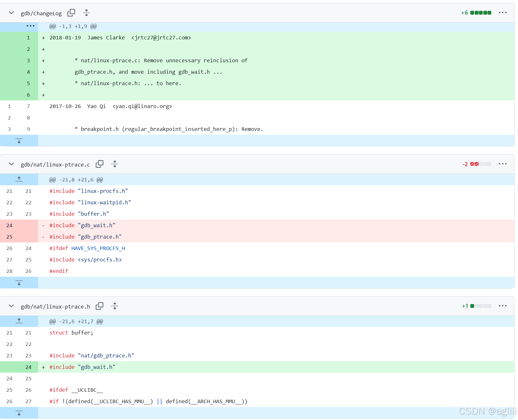This screenshot has height=420, width=518.
Task: Expand hidden lines below linux-ptrace.c diff
Action: pyautogui.click(x=19, y=282)
